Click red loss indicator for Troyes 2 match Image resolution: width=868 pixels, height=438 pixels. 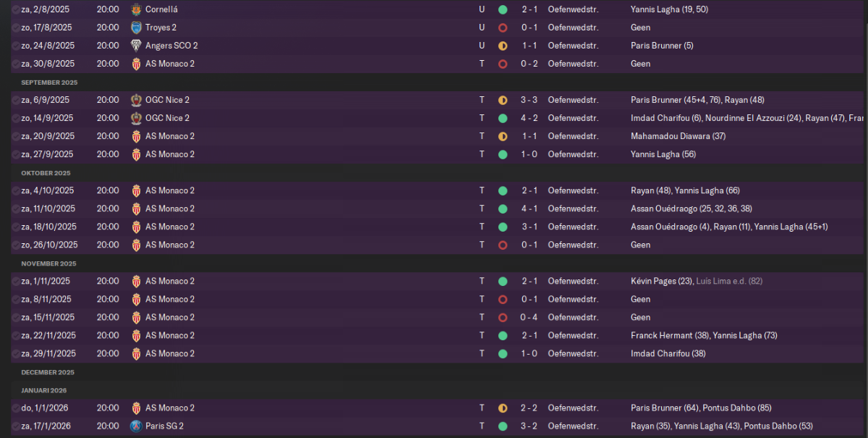[x=503, y=28]
